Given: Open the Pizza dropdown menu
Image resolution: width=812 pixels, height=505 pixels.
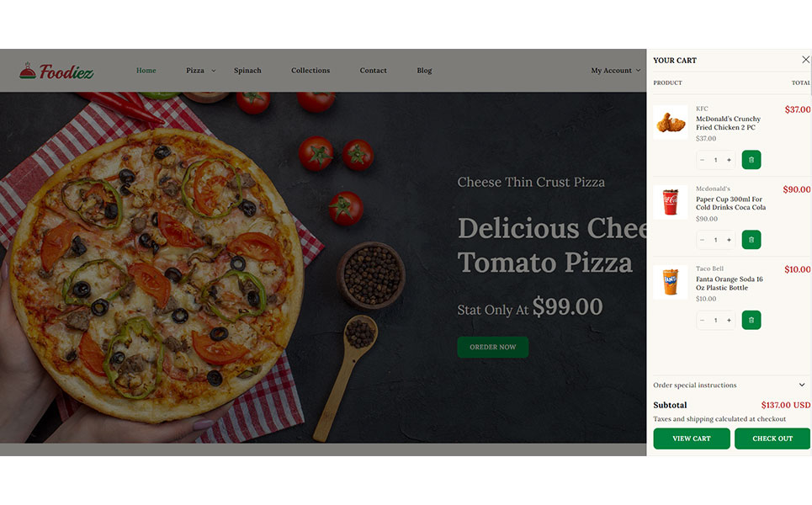Looking at the screenshot, I should click(x=200, y=71).
